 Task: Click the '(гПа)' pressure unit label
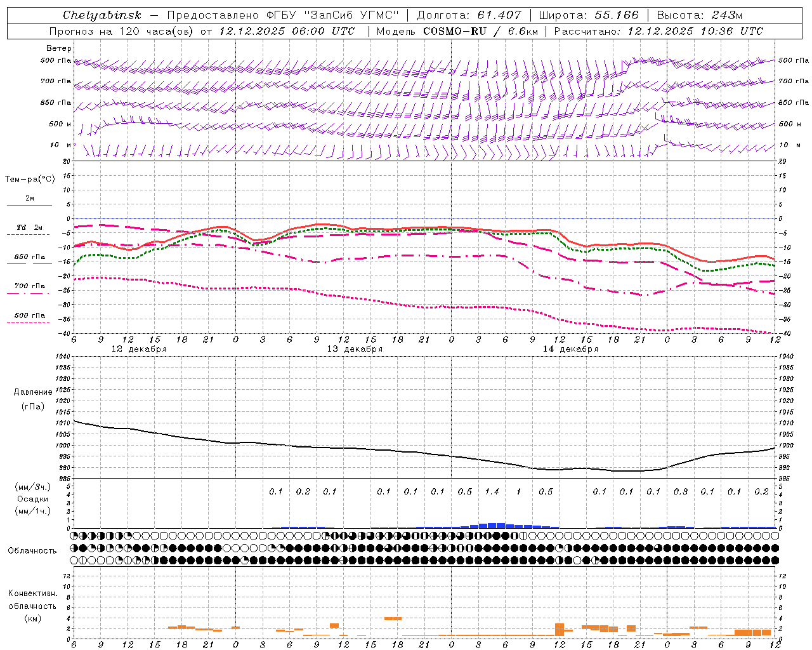pos(33,406)
